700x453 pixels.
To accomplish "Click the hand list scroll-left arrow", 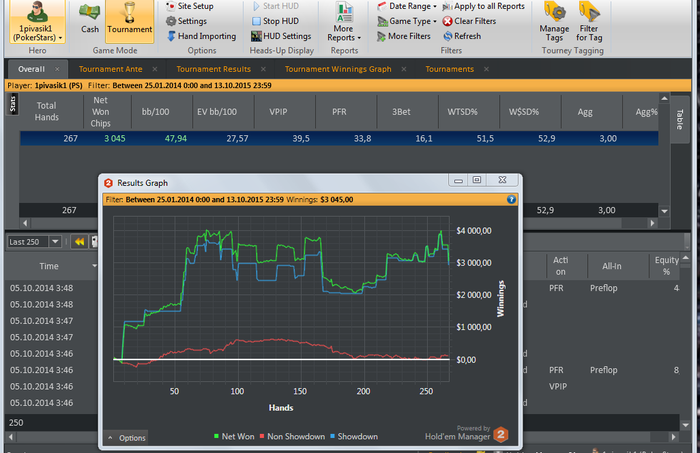I will pos(11,437).
